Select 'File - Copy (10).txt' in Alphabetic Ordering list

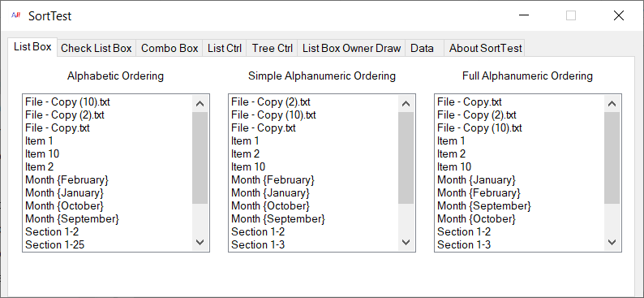click(x=108, y=101)
